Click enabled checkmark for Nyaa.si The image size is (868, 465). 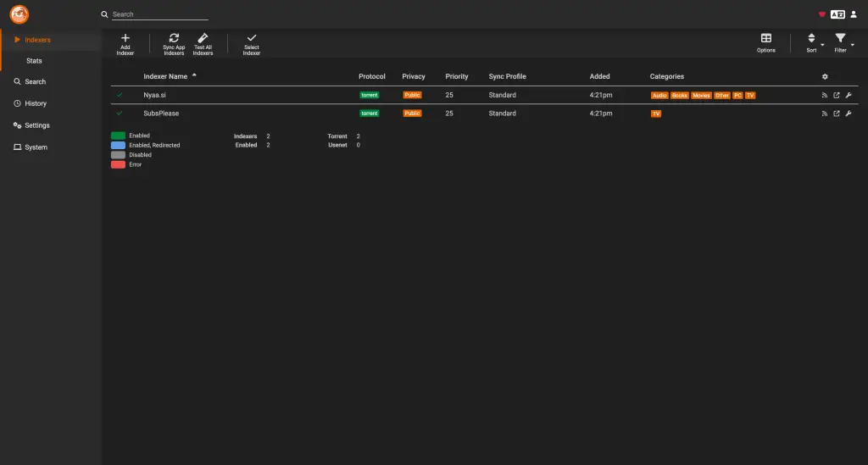(120, 95)
